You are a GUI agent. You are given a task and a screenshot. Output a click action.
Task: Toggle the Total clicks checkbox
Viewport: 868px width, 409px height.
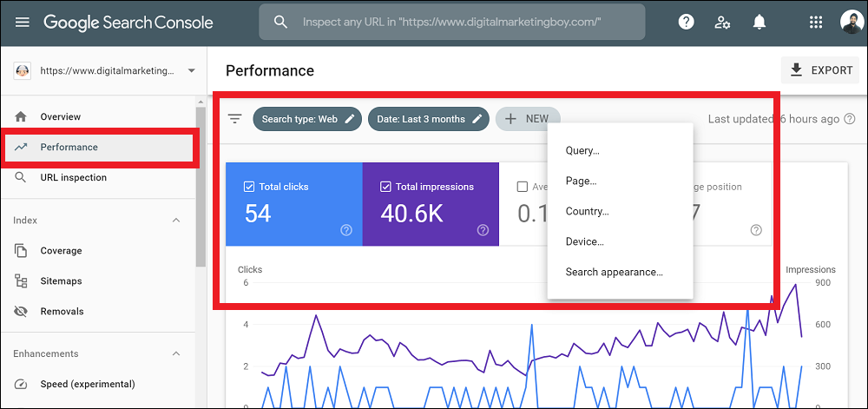(x=249, y=187)
